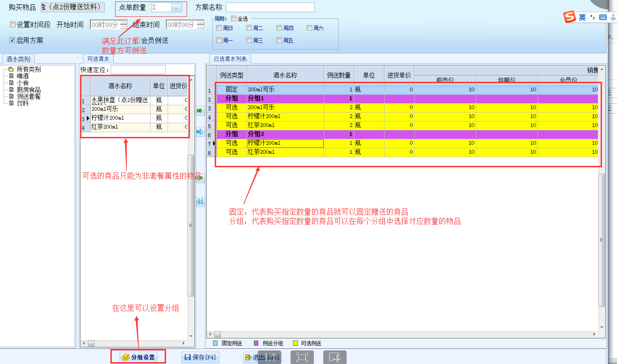Tick the 周六 checkbox
Screen dimensions: 617x364
309,28
